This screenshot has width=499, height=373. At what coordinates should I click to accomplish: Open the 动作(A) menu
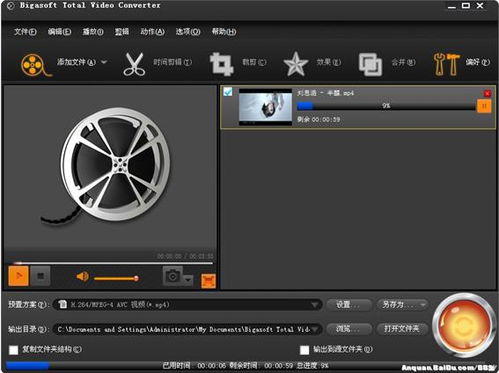point(152,32)
